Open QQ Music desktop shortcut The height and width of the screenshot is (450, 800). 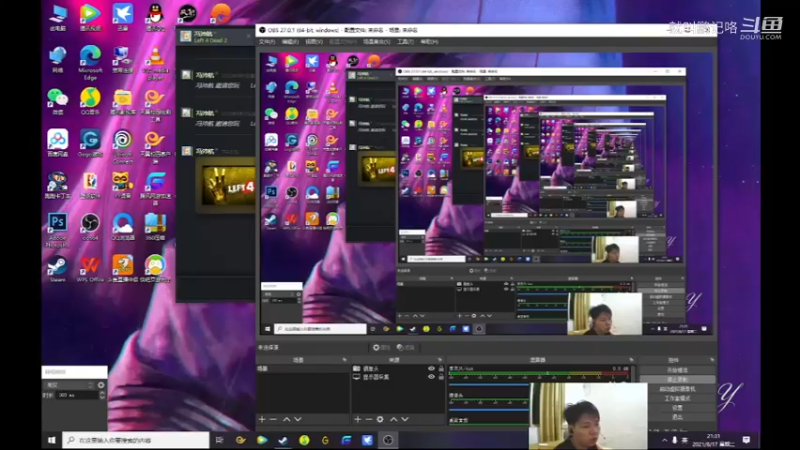pos(90,101)
